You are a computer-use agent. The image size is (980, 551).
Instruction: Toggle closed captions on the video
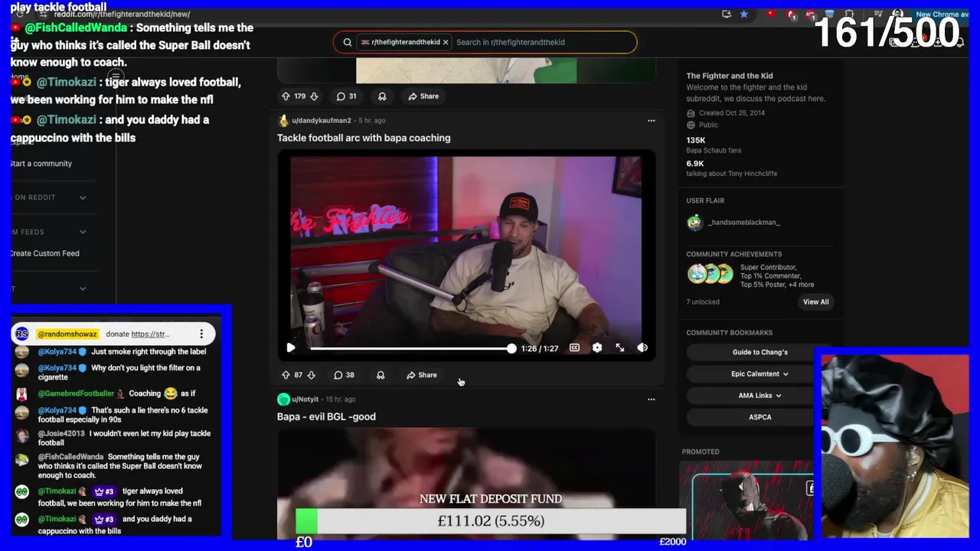[574, 348]
